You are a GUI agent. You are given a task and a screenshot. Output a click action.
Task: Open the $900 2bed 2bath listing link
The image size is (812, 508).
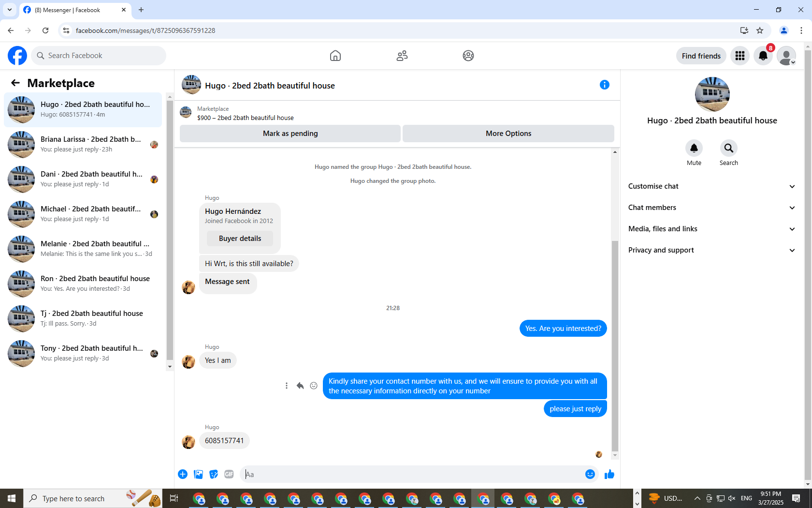[246, 118]
